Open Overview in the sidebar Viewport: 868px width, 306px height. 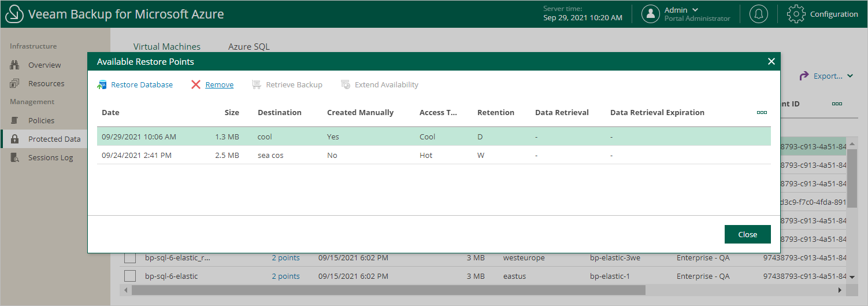[44, 65]
